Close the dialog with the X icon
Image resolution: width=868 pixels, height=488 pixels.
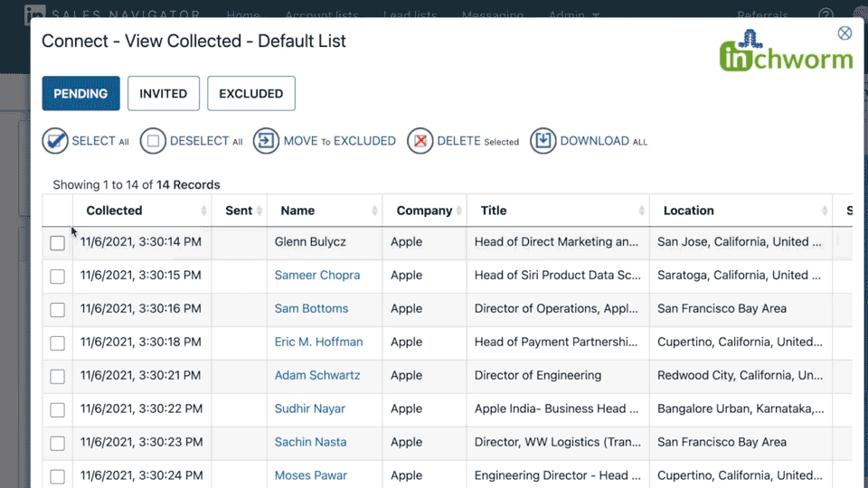844,33
